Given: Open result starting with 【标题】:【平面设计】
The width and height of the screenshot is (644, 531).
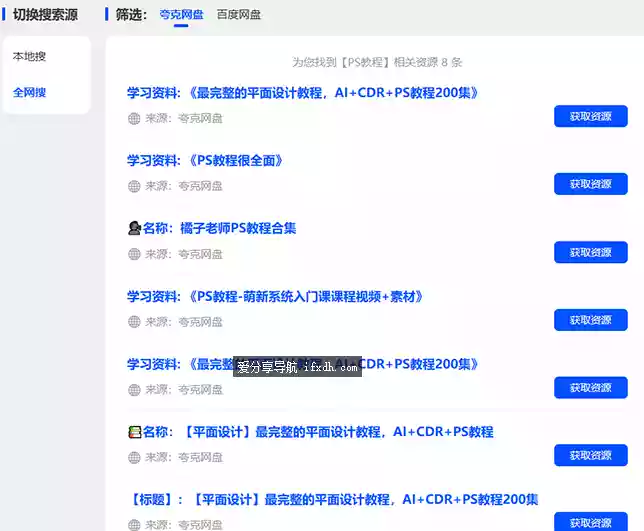Looking at the screenshot, I should 334,500.
